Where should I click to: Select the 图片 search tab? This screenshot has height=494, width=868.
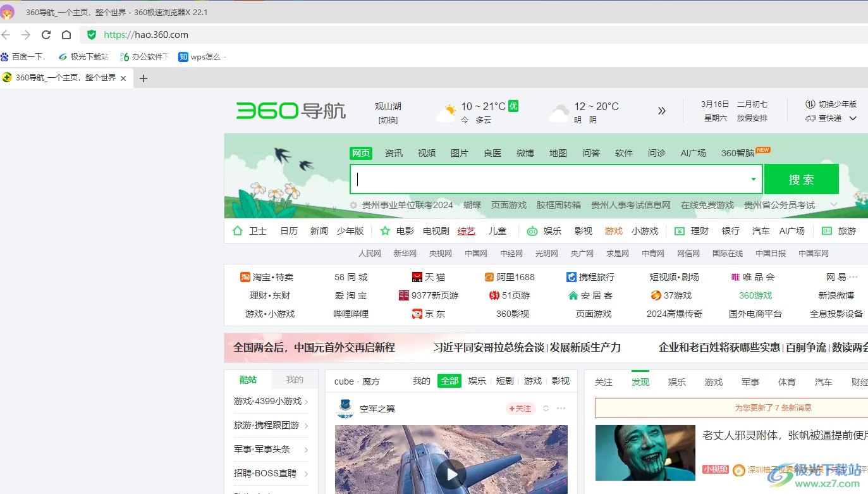coord(460,153)
